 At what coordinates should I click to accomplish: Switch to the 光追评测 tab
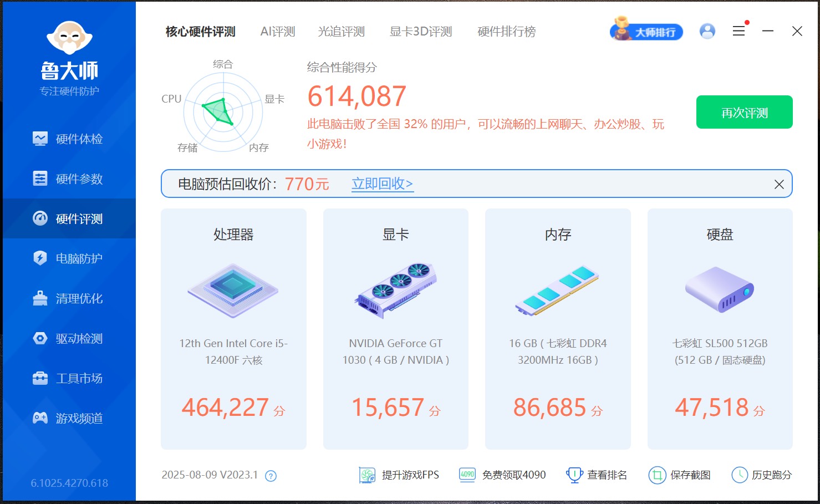point(342,32)
